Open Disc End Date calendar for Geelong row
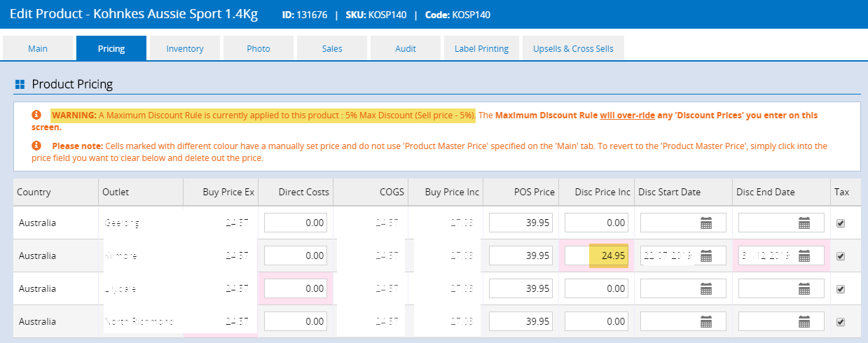The image size is (868, 343). pos(804,223)
